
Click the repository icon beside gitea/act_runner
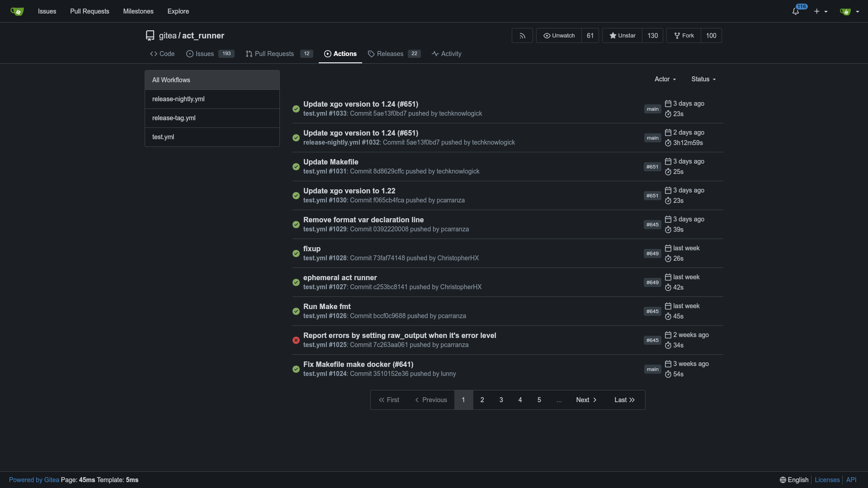click(150, 36)
